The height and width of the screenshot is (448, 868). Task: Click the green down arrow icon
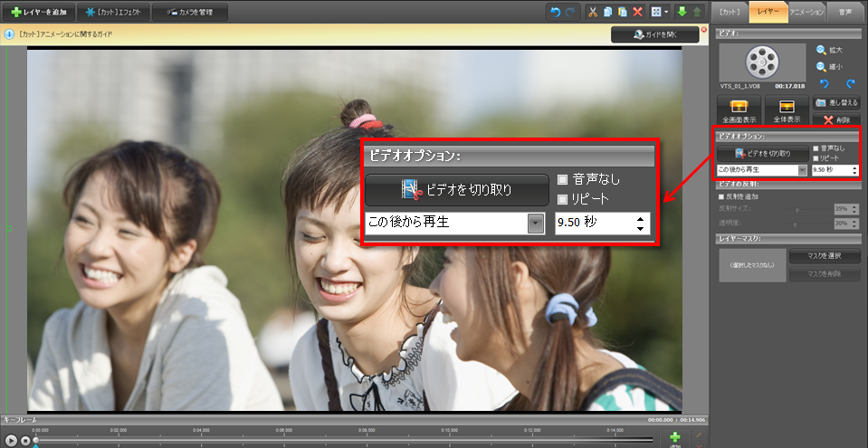(682, 12)
